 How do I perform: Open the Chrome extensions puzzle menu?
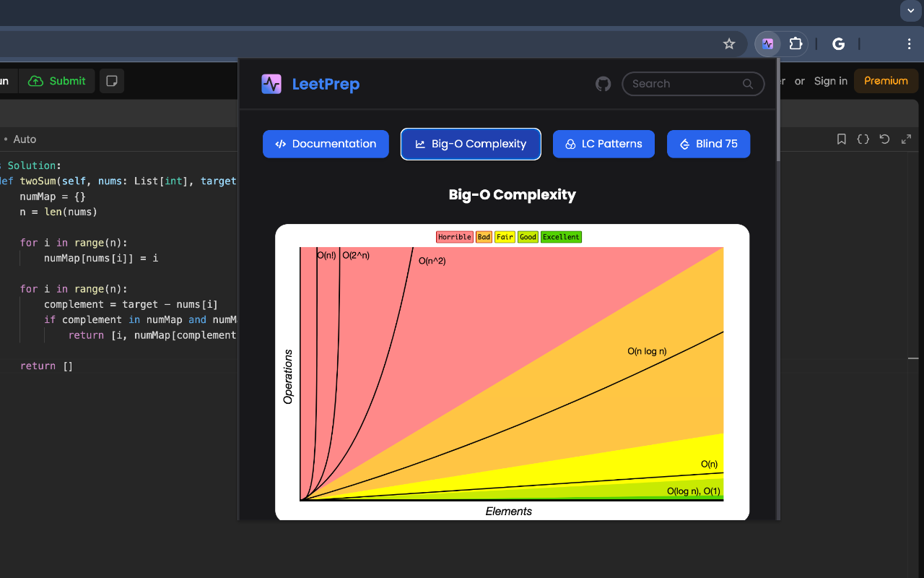796,44
